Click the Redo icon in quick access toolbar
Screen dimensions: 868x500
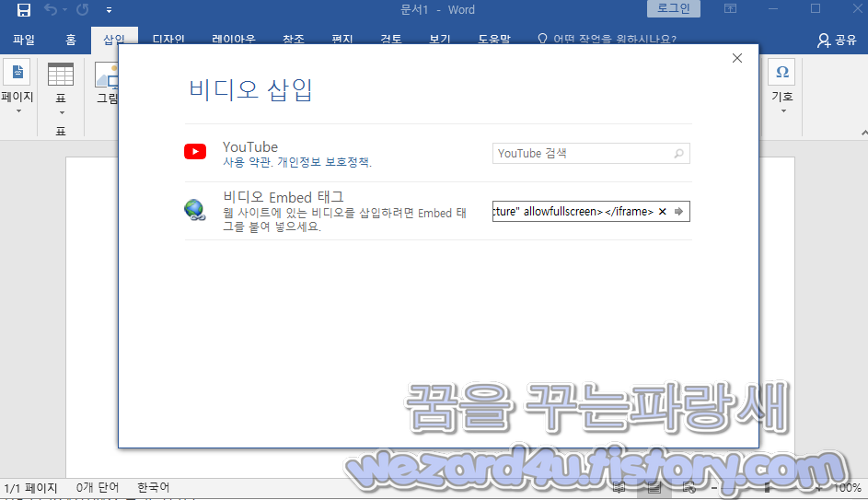click(83, 9)
